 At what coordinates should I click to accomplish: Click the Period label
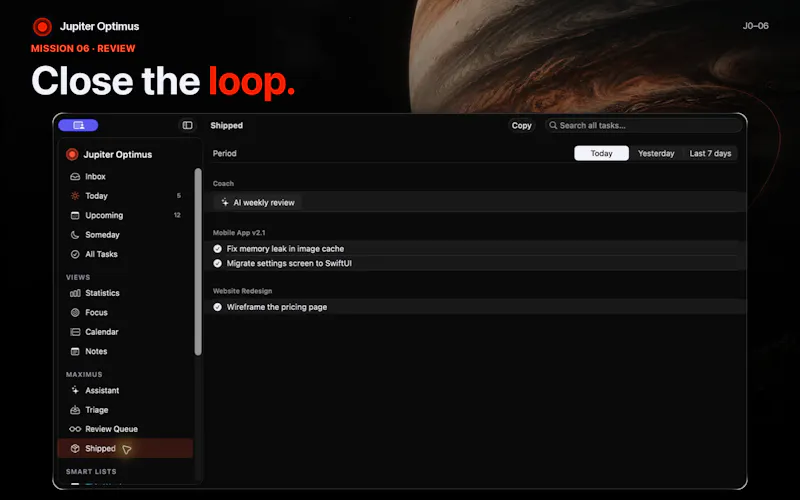[224, 153]
